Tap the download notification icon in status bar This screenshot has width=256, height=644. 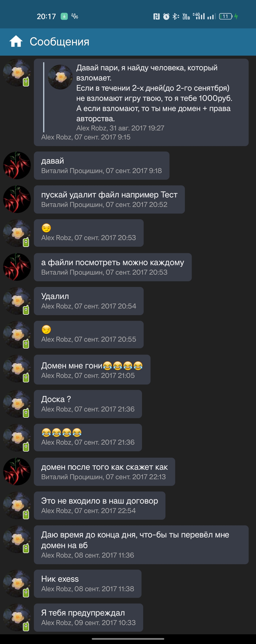(64, 17)
